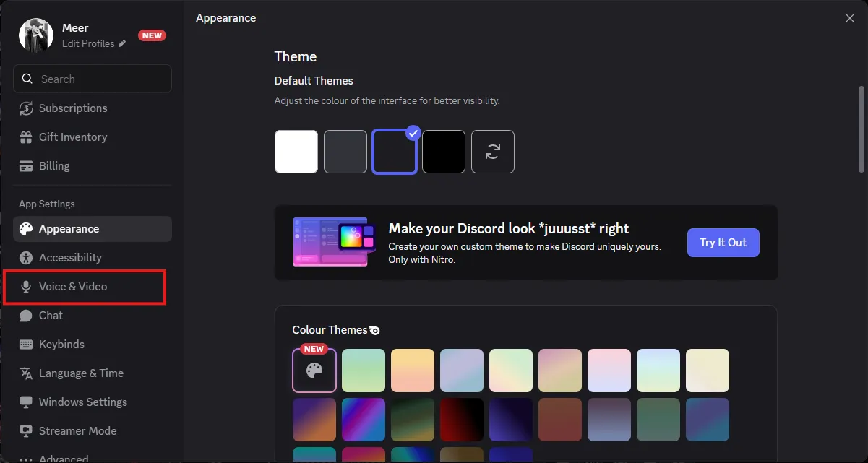Open the Windows Settings tab

[82, 402]
